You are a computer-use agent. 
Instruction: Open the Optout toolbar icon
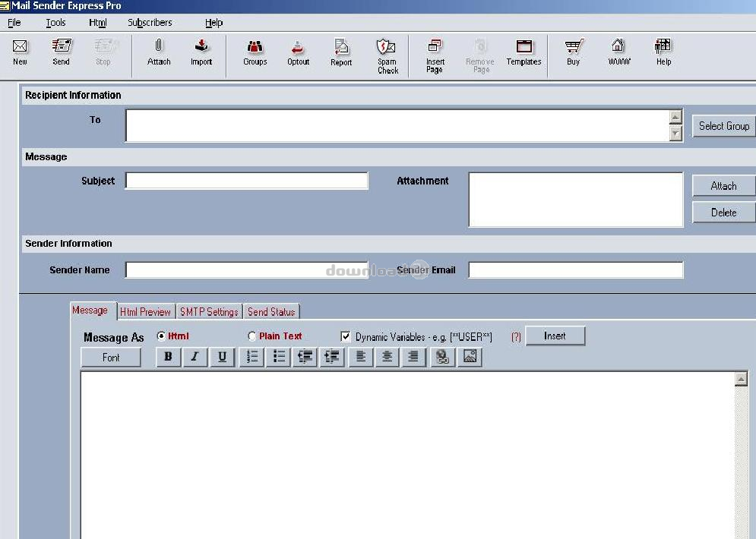tap(298, 52)
